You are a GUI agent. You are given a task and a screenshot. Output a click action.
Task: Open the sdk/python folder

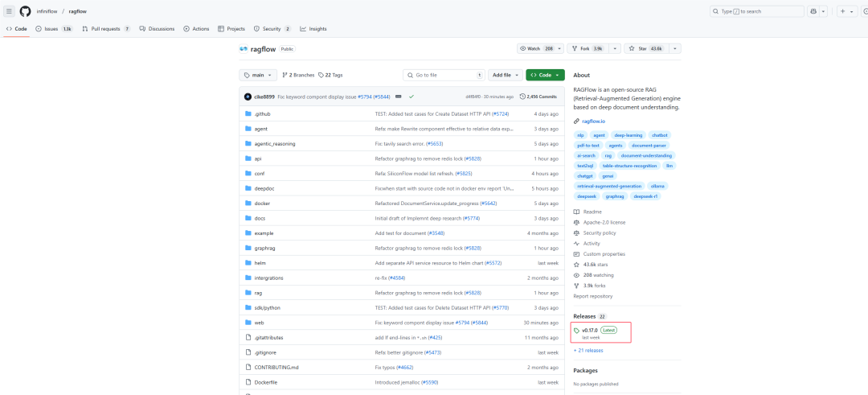[267, 307]
